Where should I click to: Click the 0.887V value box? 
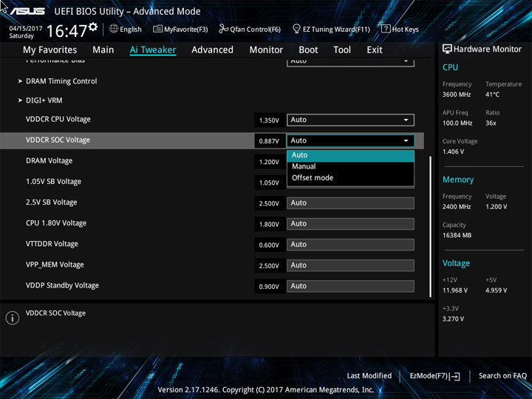pyautogui.click(x=270, y=141)
